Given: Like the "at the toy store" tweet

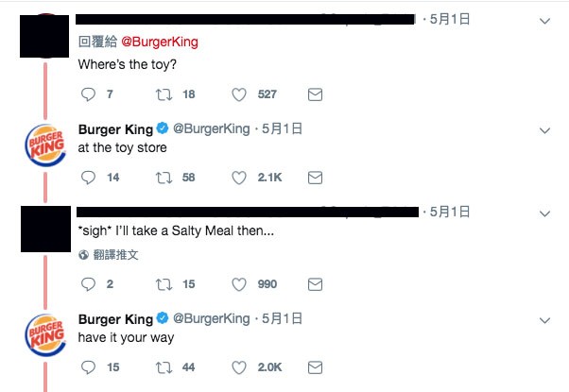Looking at the screenshot, I should click(x=239, y=177).
